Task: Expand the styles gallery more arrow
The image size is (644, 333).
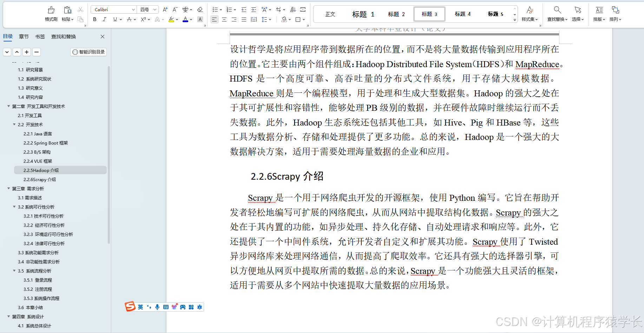Action: point(515,20)
